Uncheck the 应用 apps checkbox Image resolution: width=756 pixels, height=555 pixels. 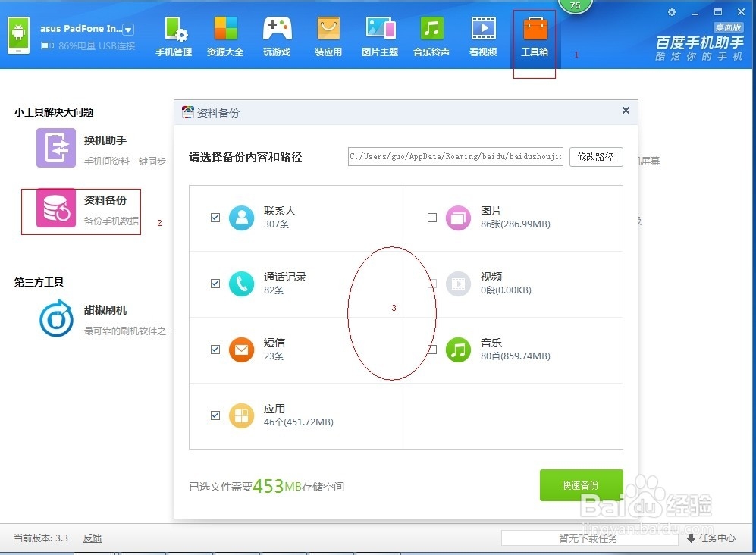click(215, 415)
